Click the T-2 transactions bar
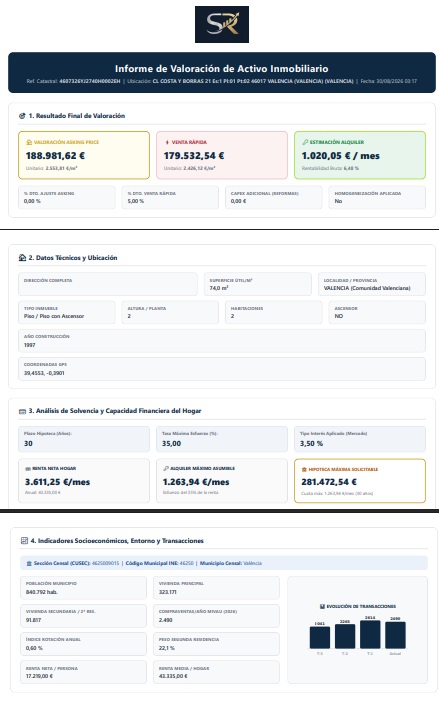 [345, 636]
